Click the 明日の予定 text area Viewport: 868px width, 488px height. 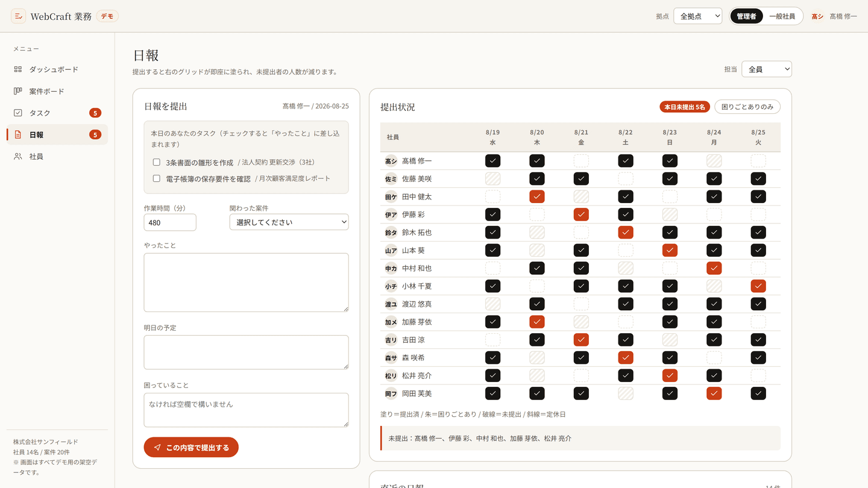point(246,352)
